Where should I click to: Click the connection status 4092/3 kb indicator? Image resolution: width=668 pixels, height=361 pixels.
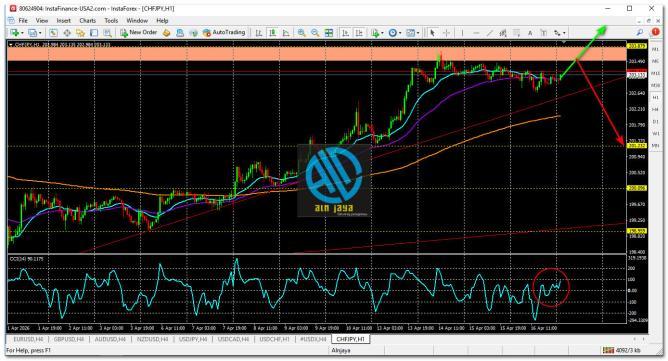tap(623, 350)
